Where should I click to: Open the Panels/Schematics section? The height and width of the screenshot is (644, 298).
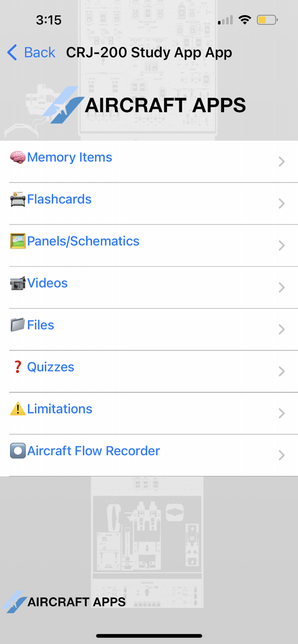coord(83,241)
